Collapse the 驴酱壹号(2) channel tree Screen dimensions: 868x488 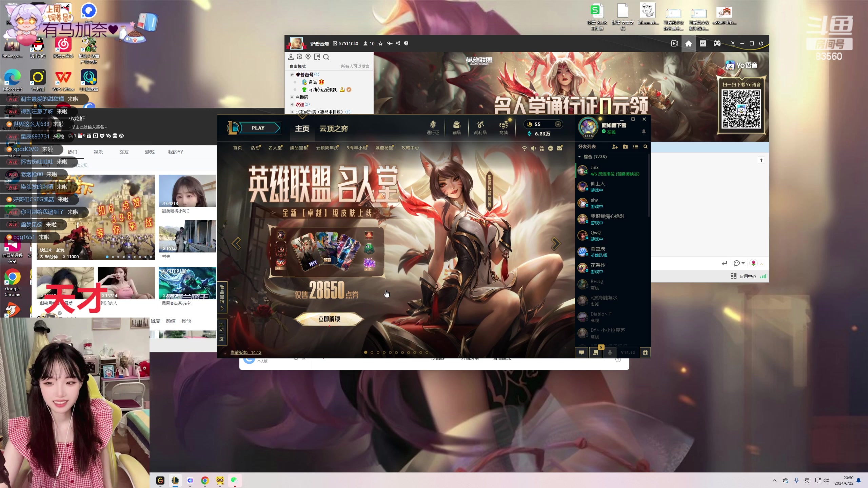tap(292, 75)
